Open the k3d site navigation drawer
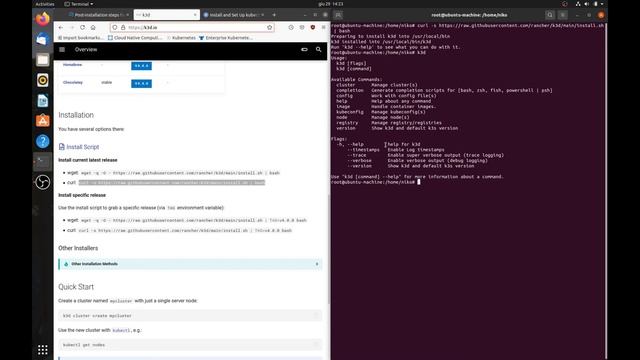Viewport: 640px width, 360px height. (62, 49)
